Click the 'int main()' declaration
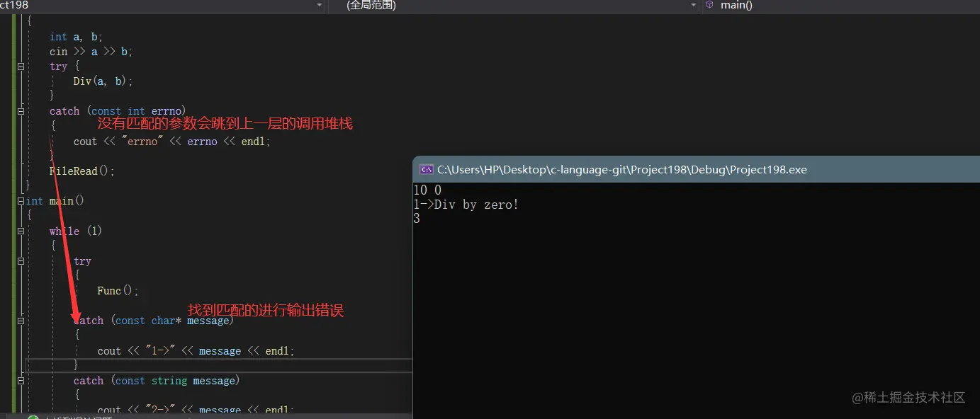This screenshot has height=419, width=980. [55, 201]
